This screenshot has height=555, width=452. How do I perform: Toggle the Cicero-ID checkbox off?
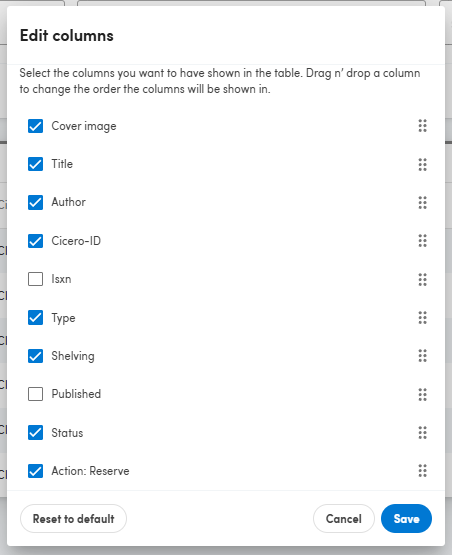pos(35,241)
